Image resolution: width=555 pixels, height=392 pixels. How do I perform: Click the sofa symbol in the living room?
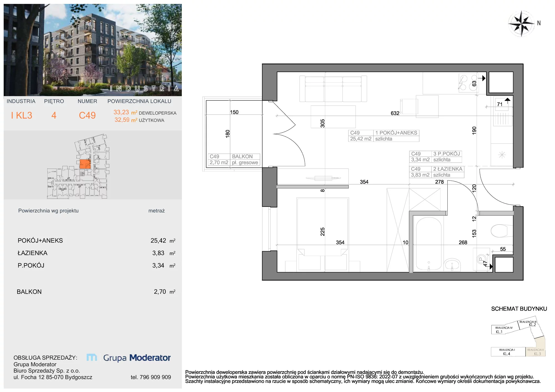click(x=333, y=89)
